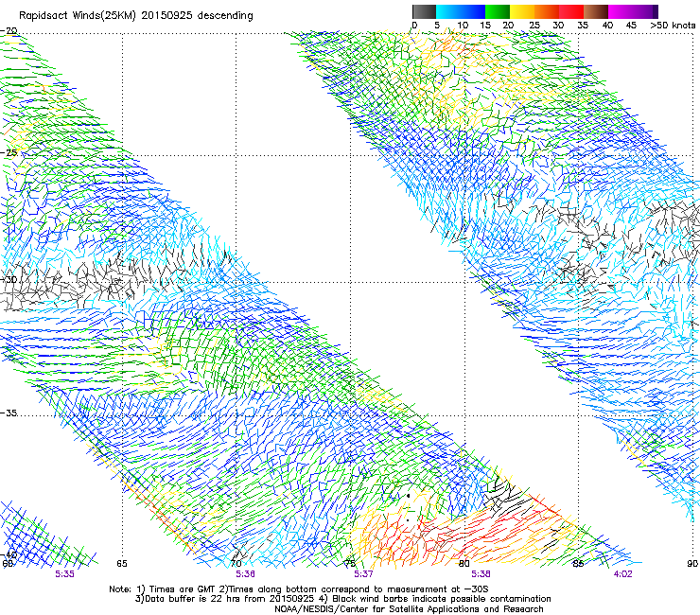Viewport: 700px width, 615px height.
Task: Click the '-35' latitude label
Action: pos(9,413)
